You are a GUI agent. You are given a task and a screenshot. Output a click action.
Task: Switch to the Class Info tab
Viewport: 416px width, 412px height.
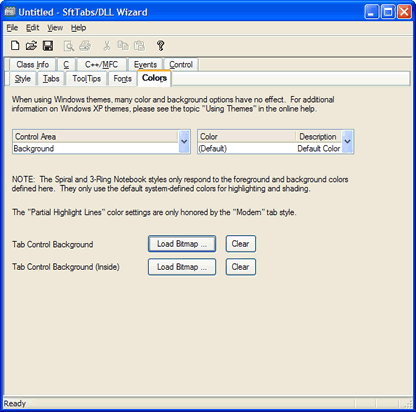click(x=33, y=64)
